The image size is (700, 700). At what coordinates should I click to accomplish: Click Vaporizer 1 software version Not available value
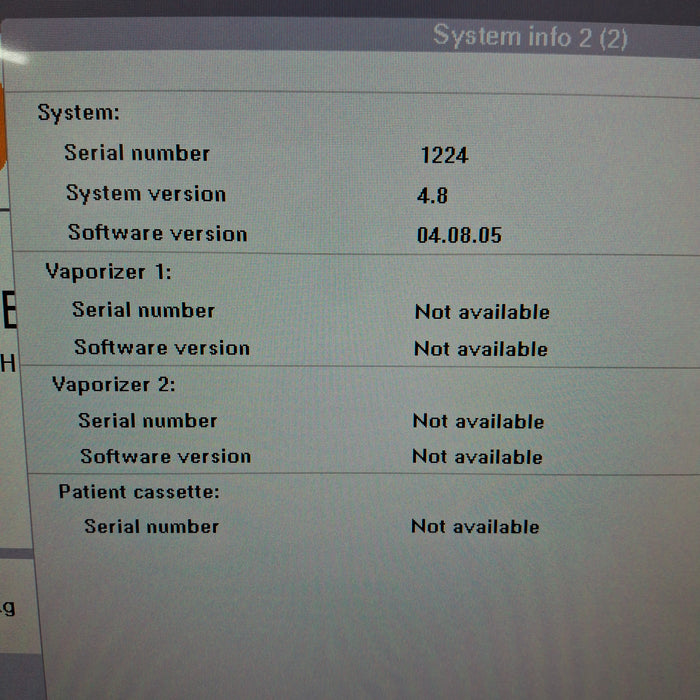click(481, 349)
